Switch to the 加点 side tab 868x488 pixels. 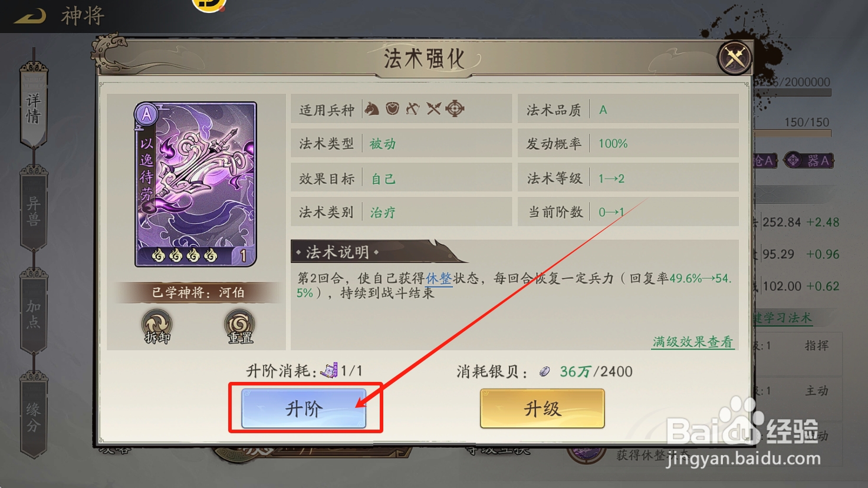click(34, 314)
